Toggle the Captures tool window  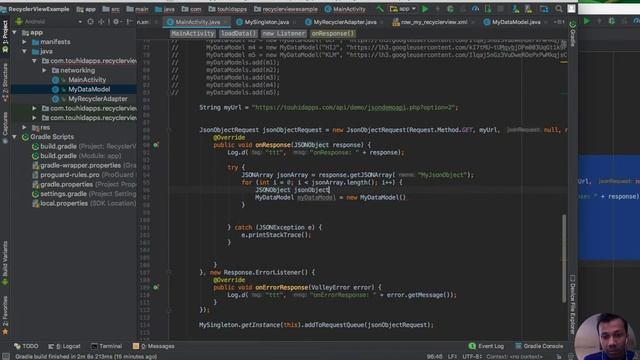pos(5,128)
